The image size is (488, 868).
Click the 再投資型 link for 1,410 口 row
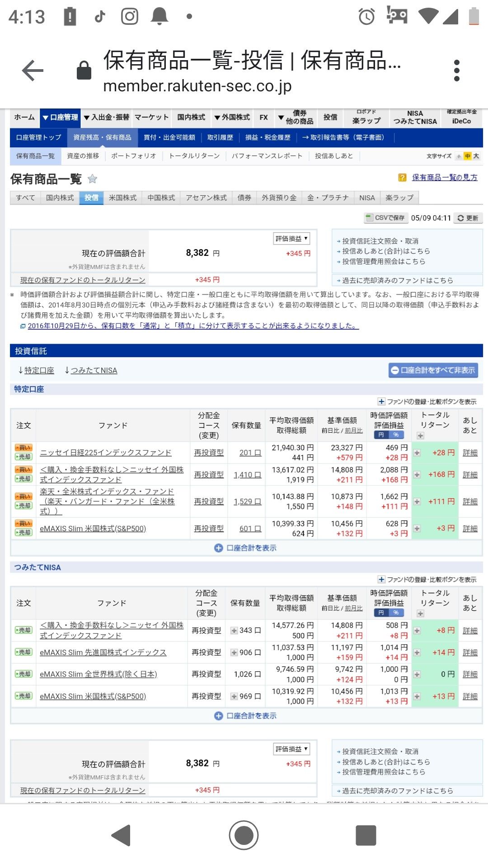[x=209, y=475]
